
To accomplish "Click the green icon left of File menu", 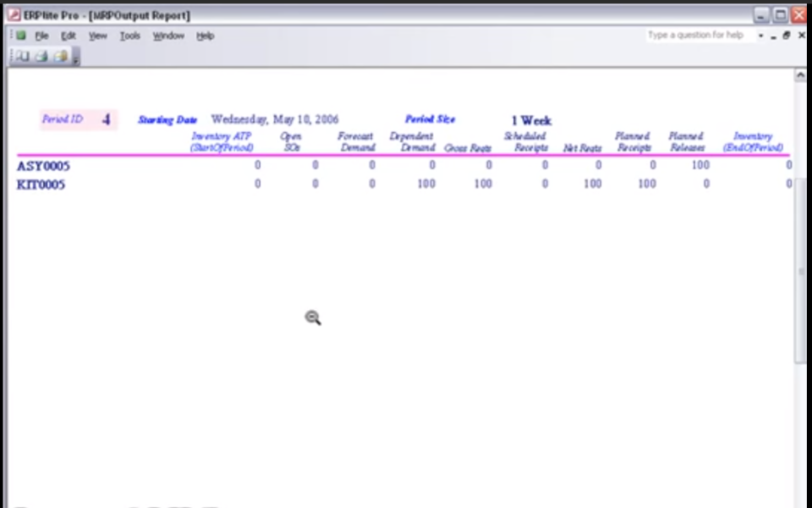I will point(20,36).
